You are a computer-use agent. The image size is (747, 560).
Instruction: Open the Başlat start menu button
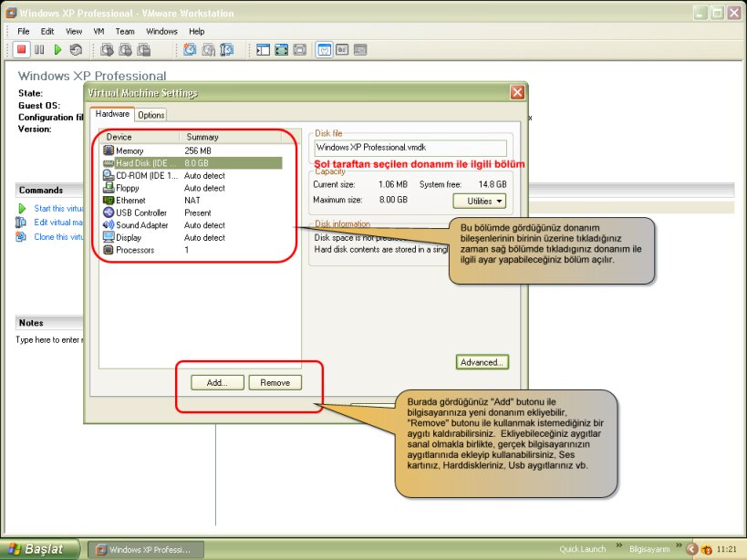[40, 549]
